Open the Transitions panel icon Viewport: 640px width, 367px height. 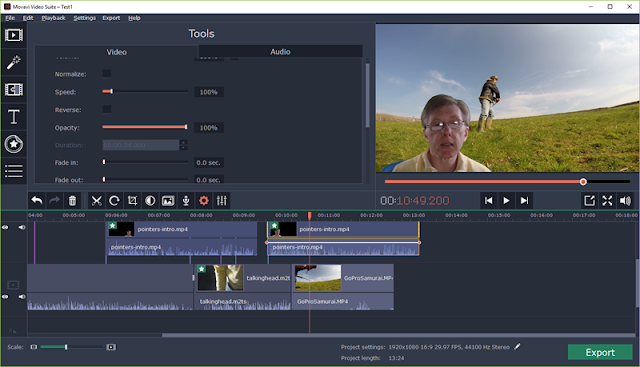point(14,89)
